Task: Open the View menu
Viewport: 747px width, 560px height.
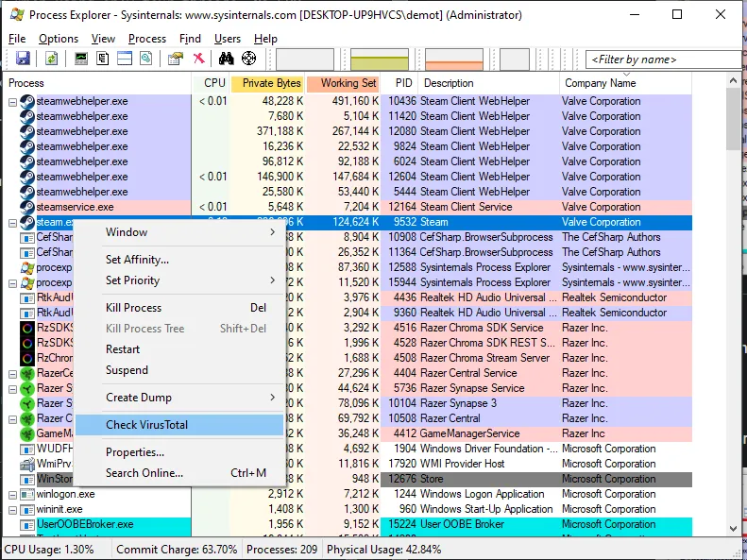Action: pyautogui.click(x=103, y=39)
